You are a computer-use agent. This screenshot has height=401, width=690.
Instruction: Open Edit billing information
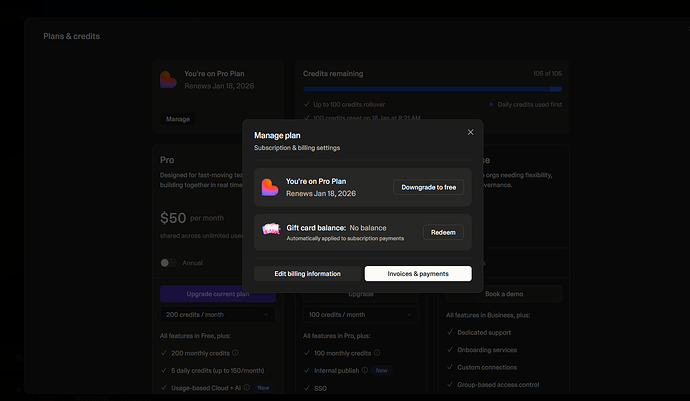point(308,273)
